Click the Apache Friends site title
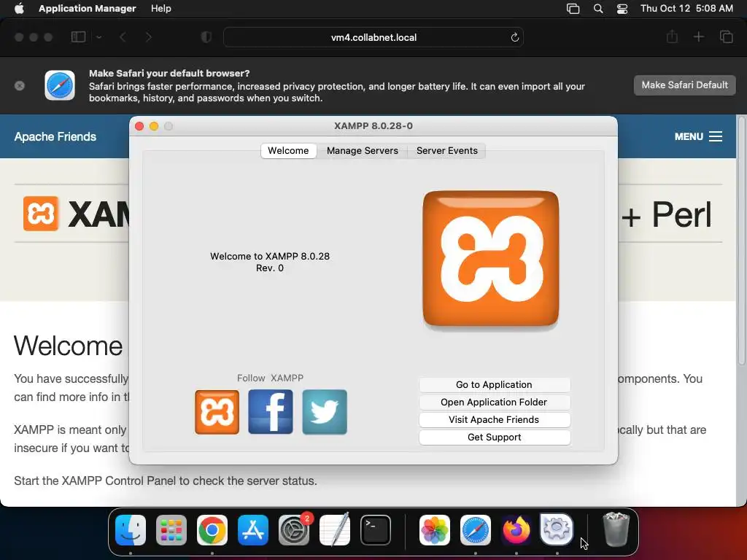 pos(55,136)
